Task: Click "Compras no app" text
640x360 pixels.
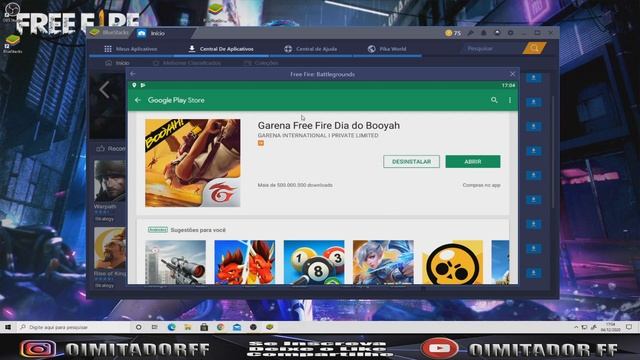Action: pyautogui.click(x=481, y=185)
